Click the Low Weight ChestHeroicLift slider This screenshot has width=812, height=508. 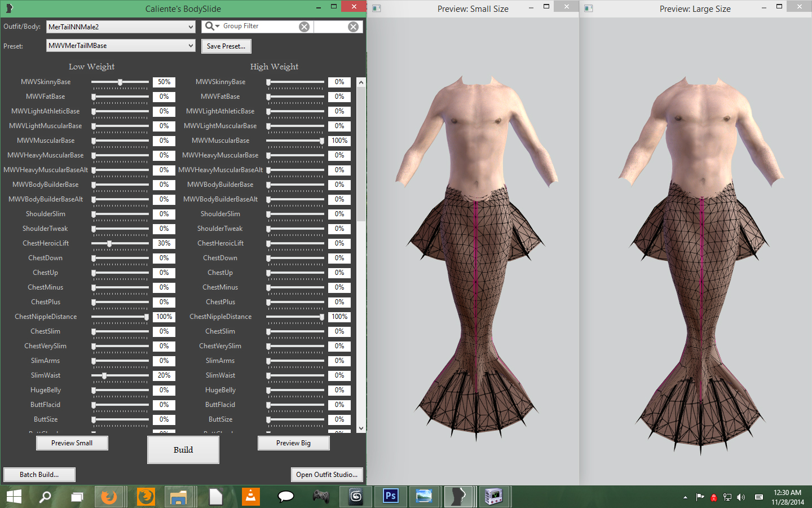coord(120,244)
